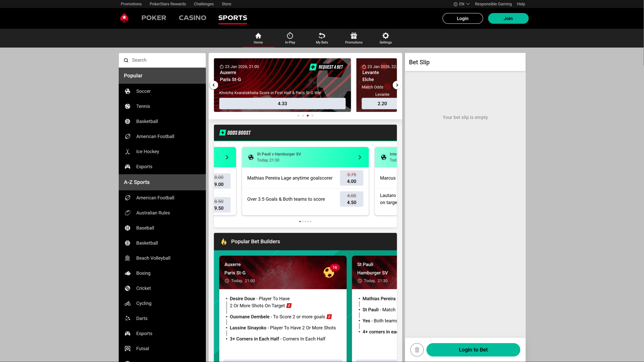This screenshot has width=644, height=362.
Task: Open the Cricket section in A-Z Sports
Action: tap(143, 288)
